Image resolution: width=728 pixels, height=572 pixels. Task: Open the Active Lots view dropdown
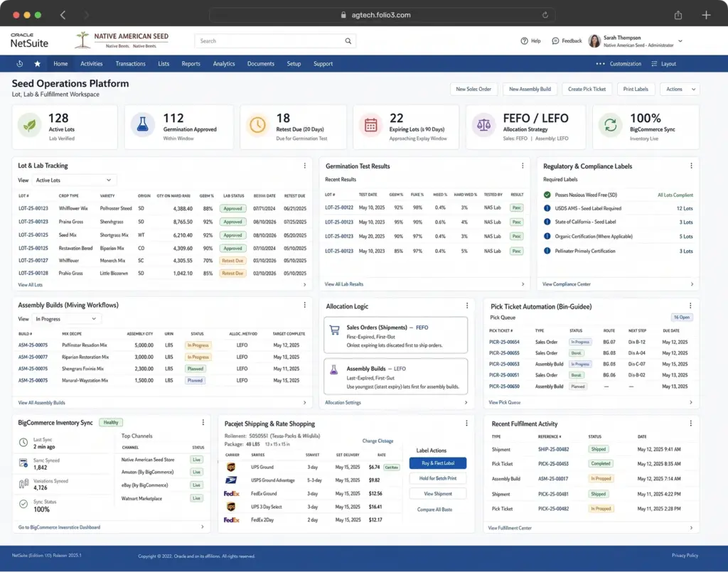[x=73, y=180]
